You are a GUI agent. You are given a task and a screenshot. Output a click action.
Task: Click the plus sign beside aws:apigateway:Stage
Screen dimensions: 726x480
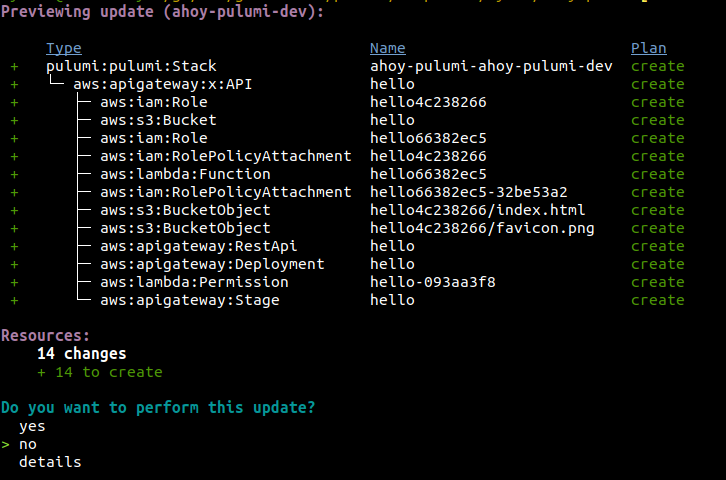point(14,301)
